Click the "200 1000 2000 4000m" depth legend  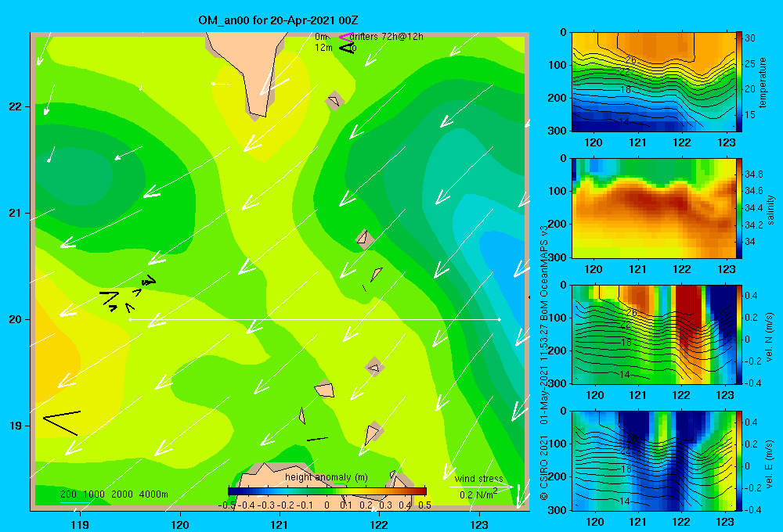(x=114, y=494)
